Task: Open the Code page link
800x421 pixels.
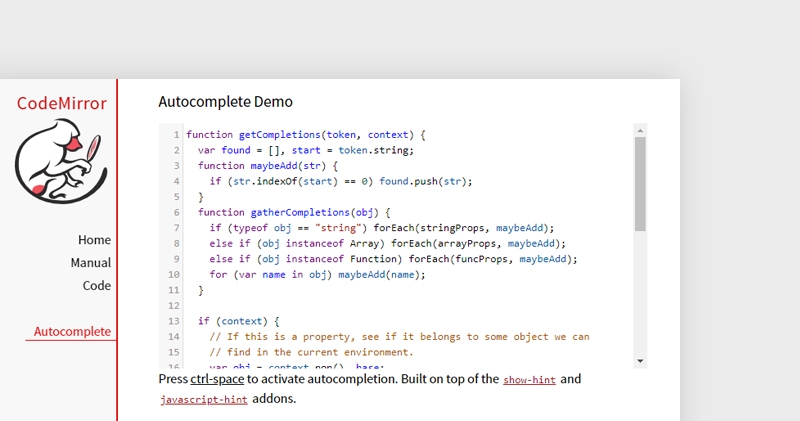Action: 97,286
